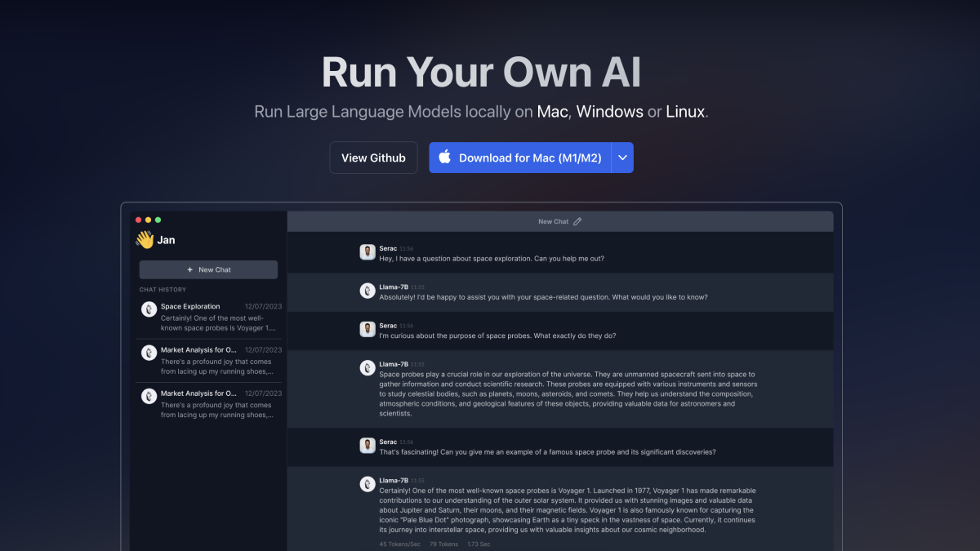The width and height of the screenshot is (980, 551).
Task: Click the New Chat title in header bar
Action: (553, 221)
